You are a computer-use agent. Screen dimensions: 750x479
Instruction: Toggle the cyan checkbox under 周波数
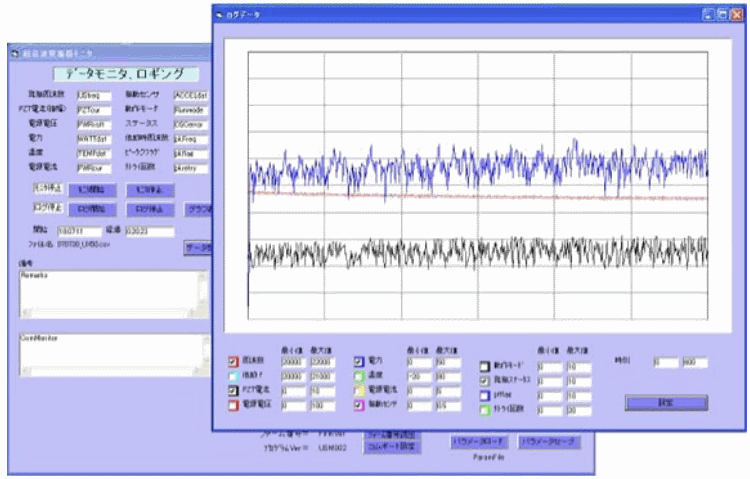click(233, 376)
